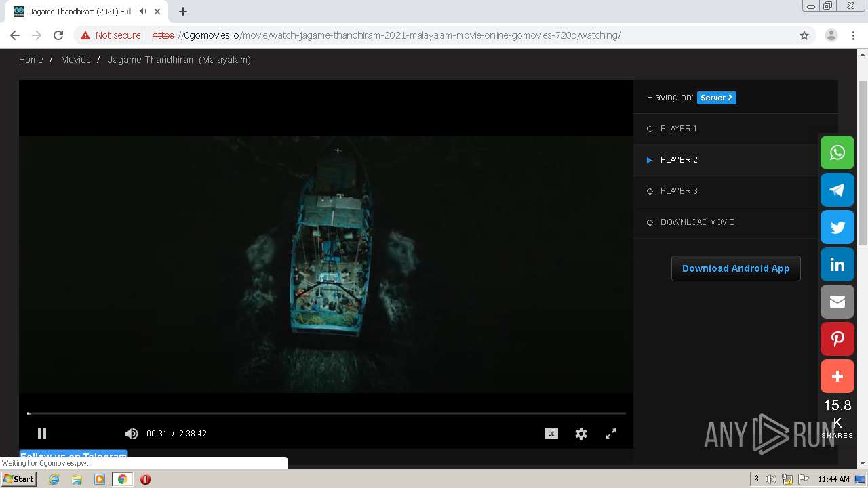Open Jagame Thandhiram (Malayalam) breadcrumb
This screenshot has height=488, width=868.
coord(179,60)
